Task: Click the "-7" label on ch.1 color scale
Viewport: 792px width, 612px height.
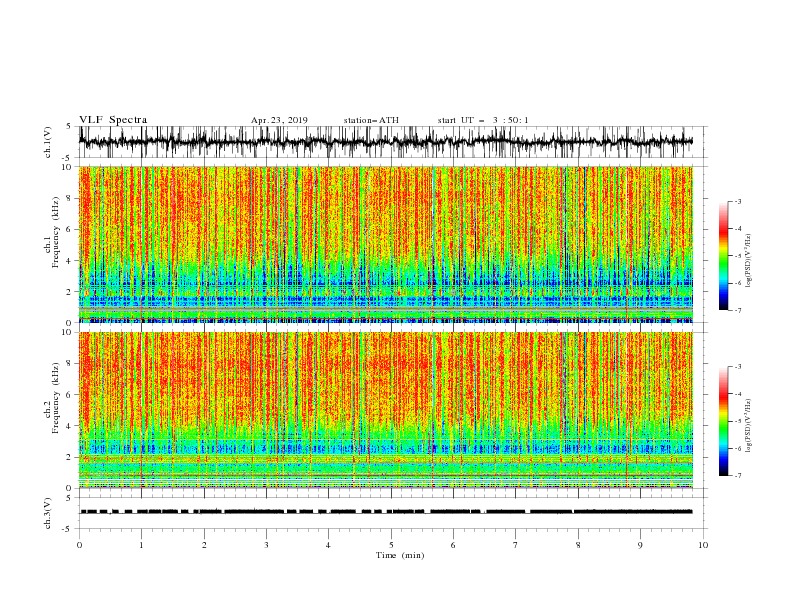Action: (x=738, y=310)
